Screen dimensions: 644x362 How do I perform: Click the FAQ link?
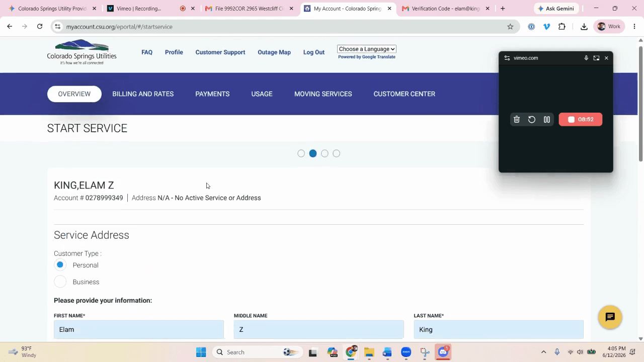(147, 52)
